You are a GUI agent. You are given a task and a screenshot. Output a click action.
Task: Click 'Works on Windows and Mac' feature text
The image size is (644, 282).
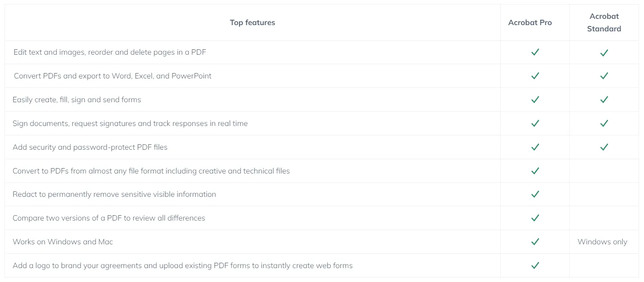(x=63, y=242)
